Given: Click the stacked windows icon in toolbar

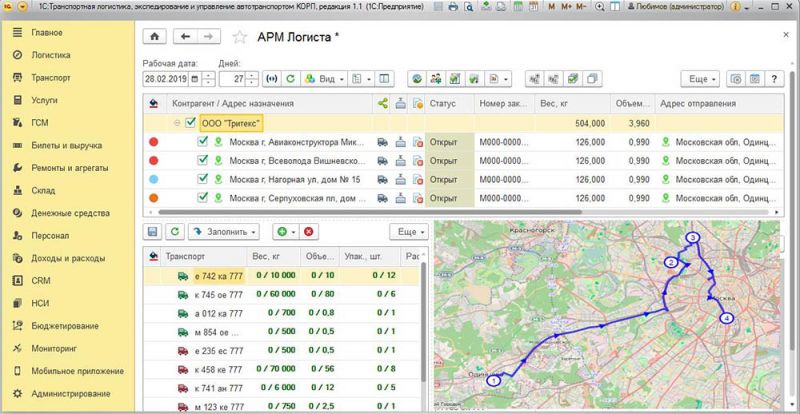Looking at the screenshot, I should (592, 79).
